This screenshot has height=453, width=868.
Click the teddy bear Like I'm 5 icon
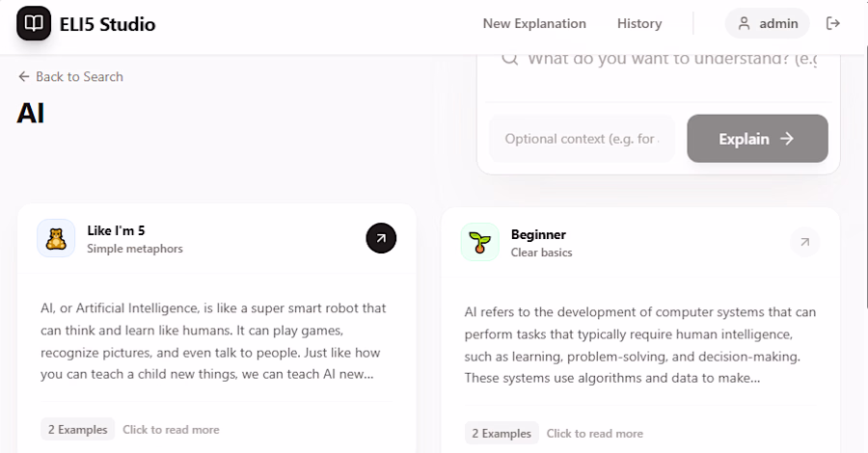pos(56,238)
